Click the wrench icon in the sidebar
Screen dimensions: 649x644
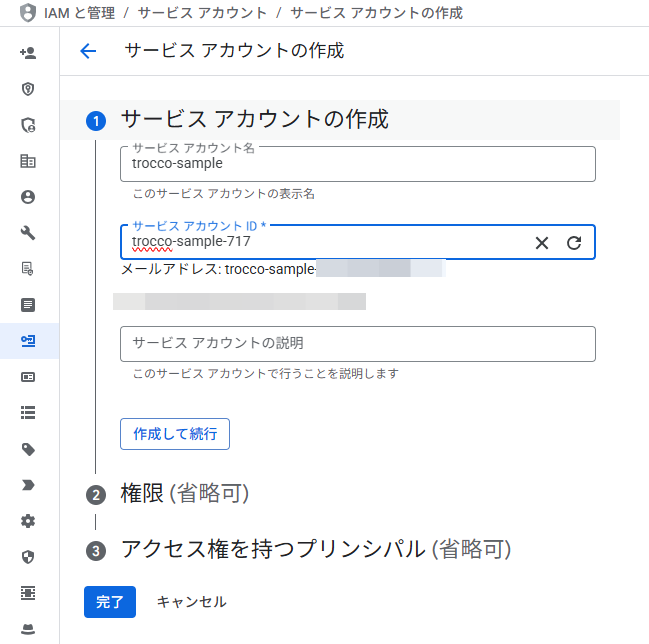pos(28,233)
